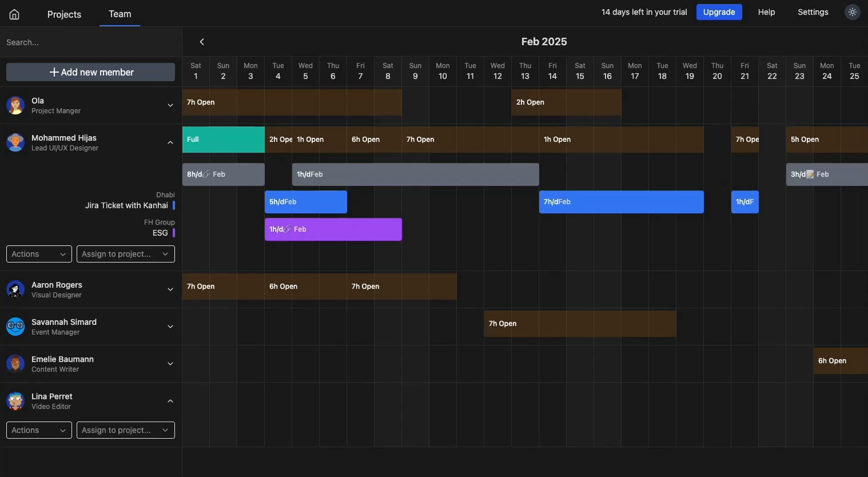Expand Ola's row
Screen dimensions: 868x477
[x=170, y=105]
